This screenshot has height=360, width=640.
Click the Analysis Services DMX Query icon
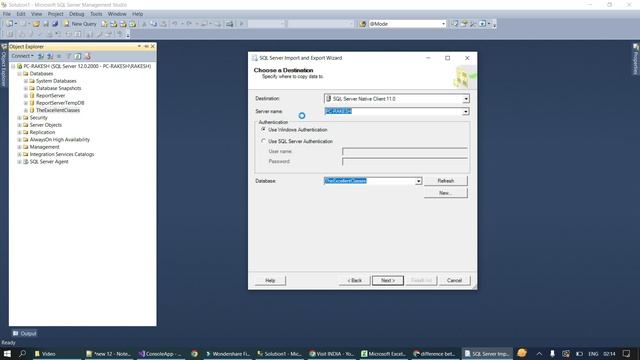pyautogui.click(x=123, y=24)
